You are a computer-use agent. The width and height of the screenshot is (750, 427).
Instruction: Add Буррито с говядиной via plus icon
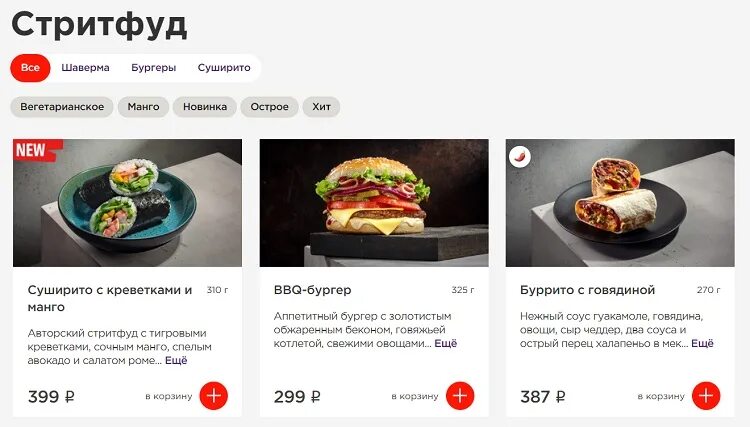tap(706, 396)
